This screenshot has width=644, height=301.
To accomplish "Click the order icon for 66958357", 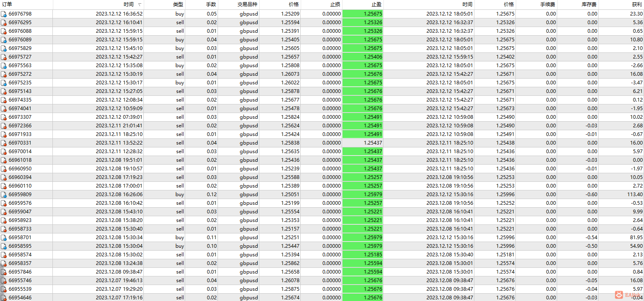I will coord(4,263).
